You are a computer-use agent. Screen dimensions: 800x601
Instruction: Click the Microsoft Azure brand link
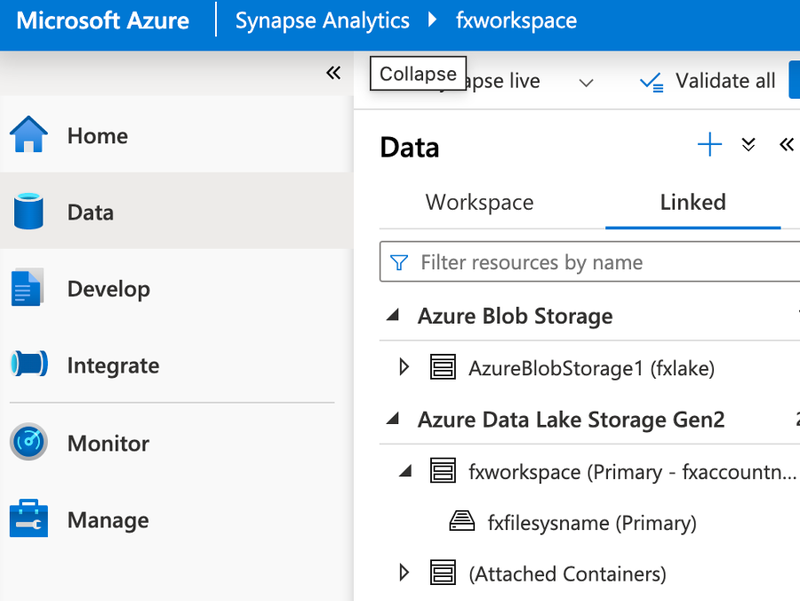(103, 20)
